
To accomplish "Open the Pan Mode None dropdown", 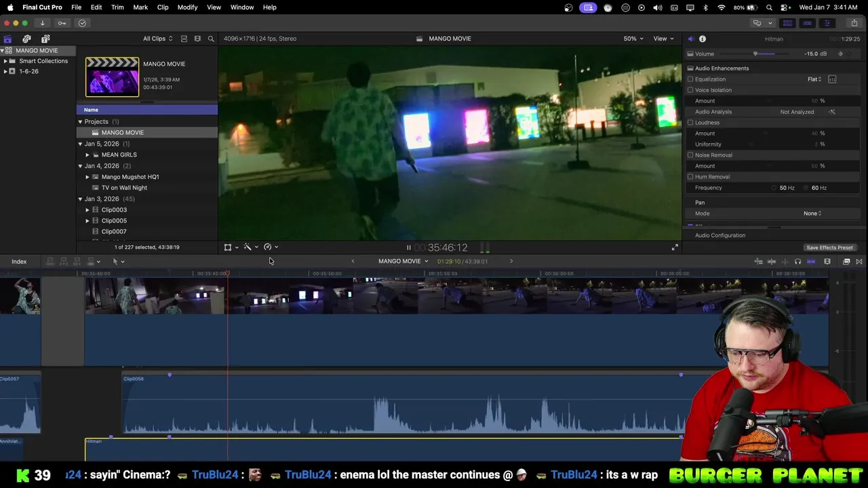I will (812, 213).
